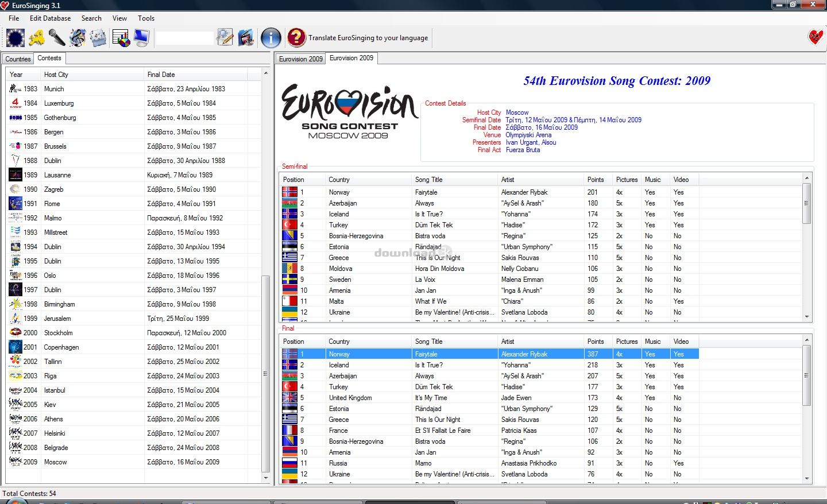
Task: Sort contests list by Final Date header
Action: [195, 75]
